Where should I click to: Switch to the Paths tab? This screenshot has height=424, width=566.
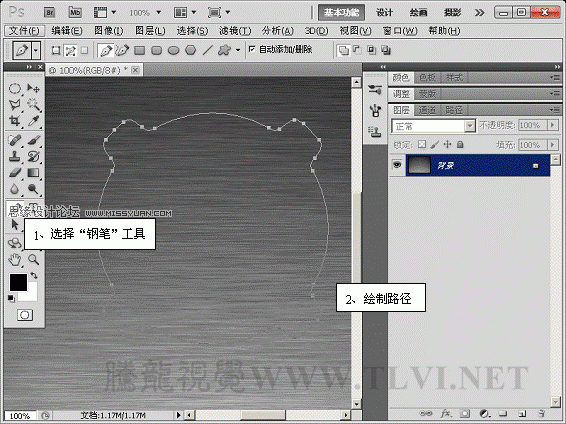[454, 110]
